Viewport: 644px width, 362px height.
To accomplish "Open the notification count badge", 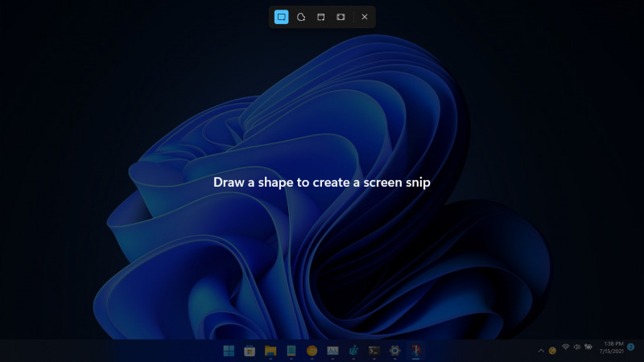I will 631,348.
